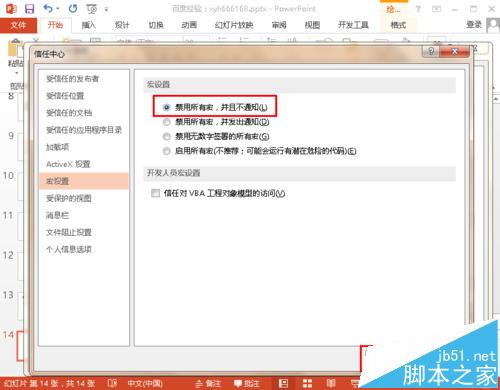
Task: Click the 登录 sign-in link
Action: [474, 24]
